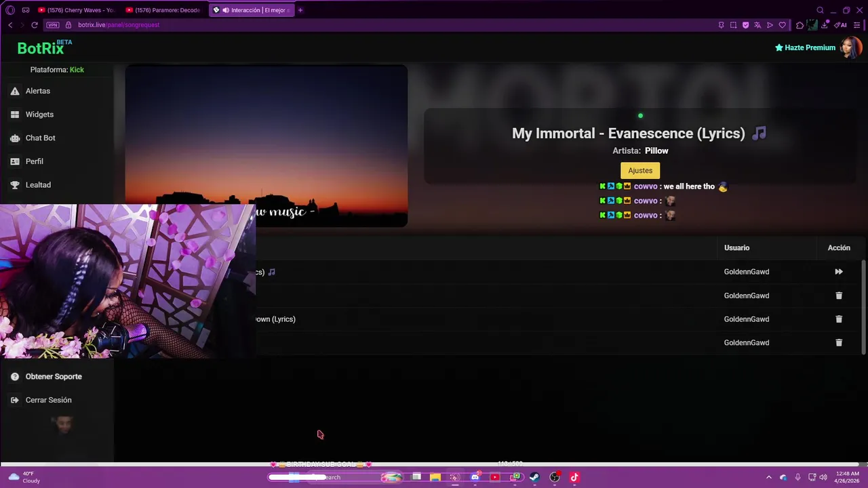Image resolution: width=868 pixels, height=488 pixels.
Task: Open the browser downloads icon
Action: 825,25
